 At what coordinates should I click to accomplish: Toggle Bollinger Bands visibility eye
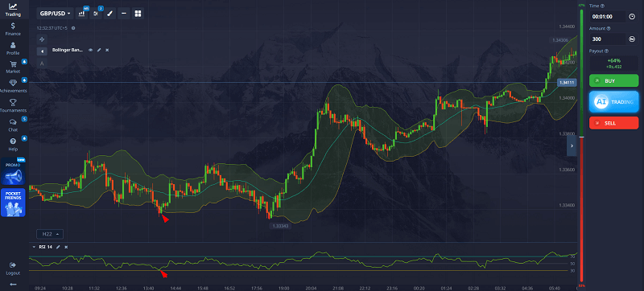(91, 50)
